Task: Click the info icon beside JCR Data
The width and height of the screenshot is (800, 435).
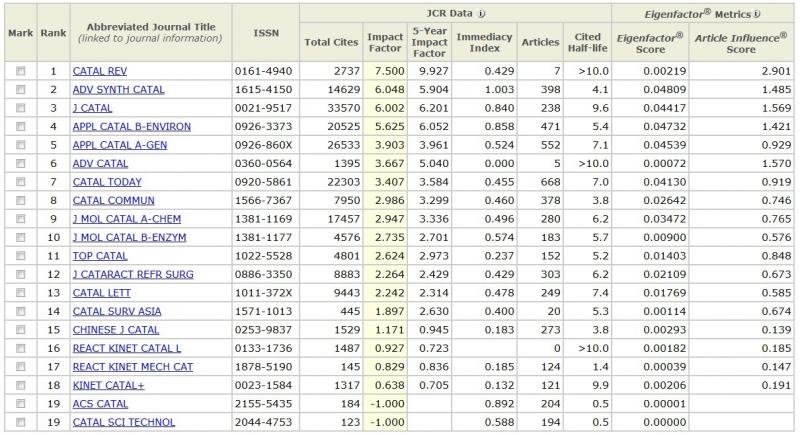Action: 482,14
